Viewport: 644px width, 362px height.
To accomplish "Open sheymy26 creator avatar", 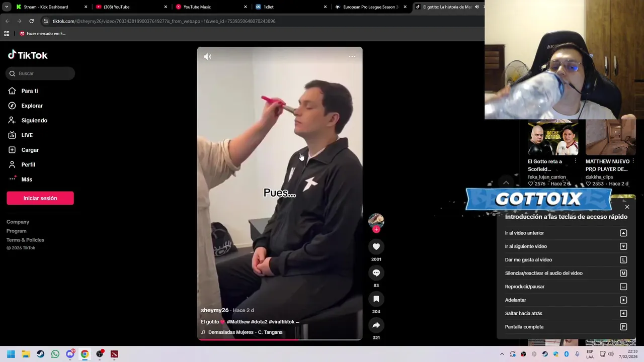I will [376, 220].
